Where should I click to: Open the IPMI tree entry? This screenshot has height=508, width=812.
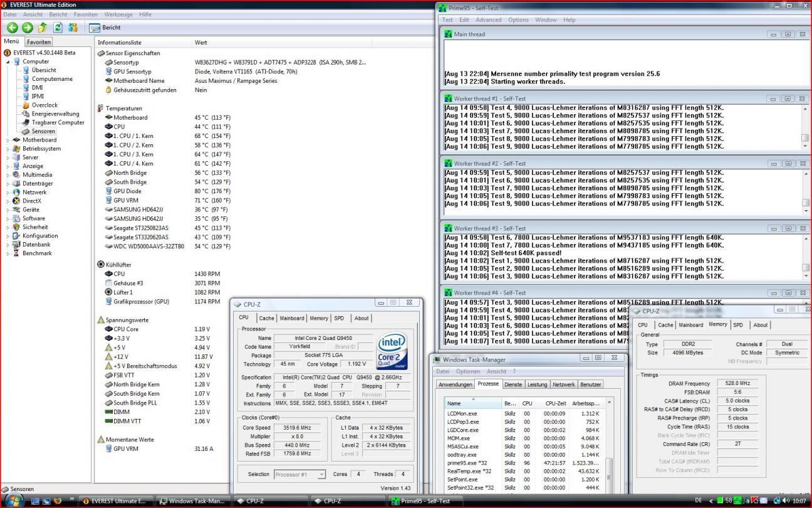click(38, 97)
